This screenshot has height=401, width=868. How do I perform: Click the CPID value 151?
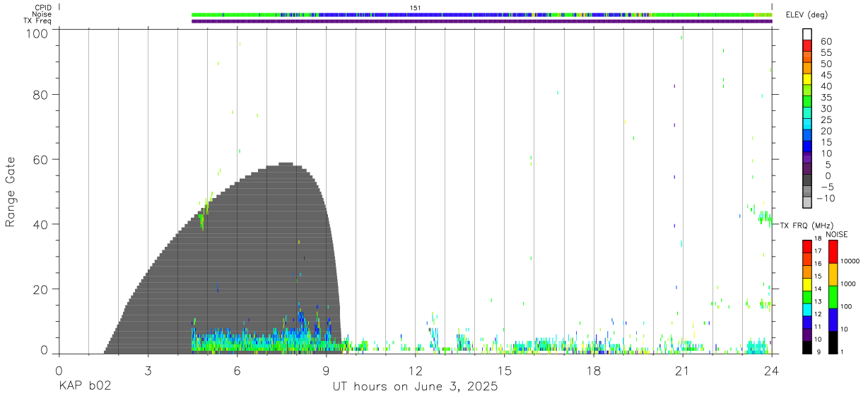pyautogui.click(x=416, y=8)
